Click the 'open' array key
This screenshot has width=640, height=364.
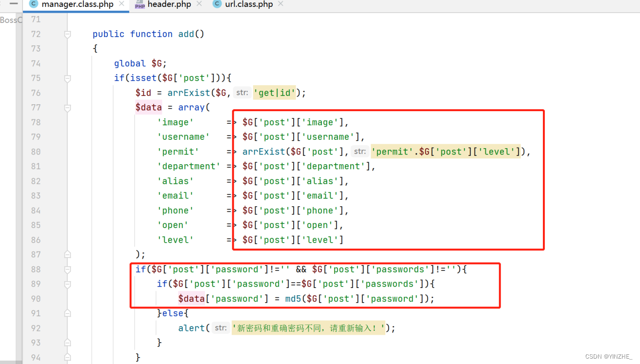[x=173, y=225]
